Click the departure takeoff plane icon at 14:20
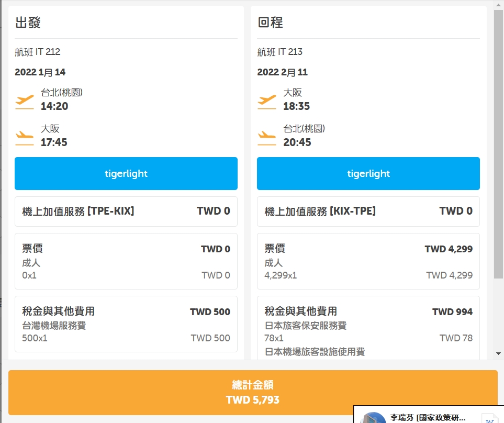Image resolution: width=504 pixels, height=423 pixels. (x=25, y=102)
